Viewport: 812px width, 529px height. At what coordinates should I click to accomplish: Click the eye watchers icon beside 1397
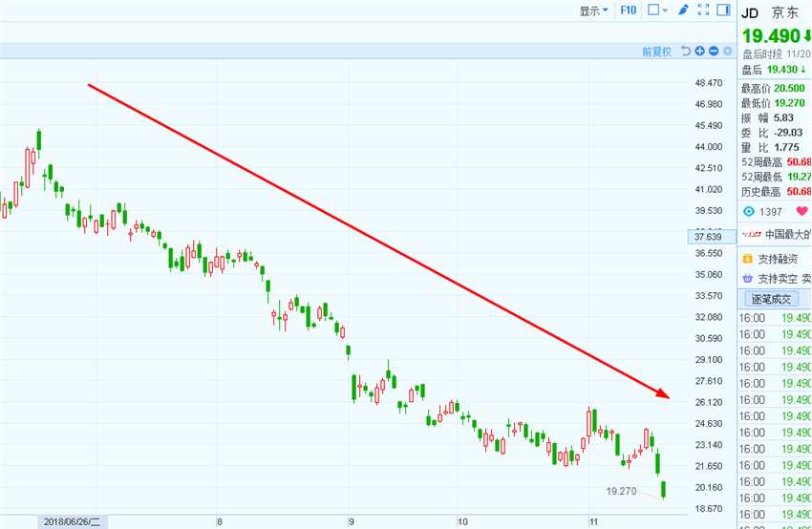[749, 211]
